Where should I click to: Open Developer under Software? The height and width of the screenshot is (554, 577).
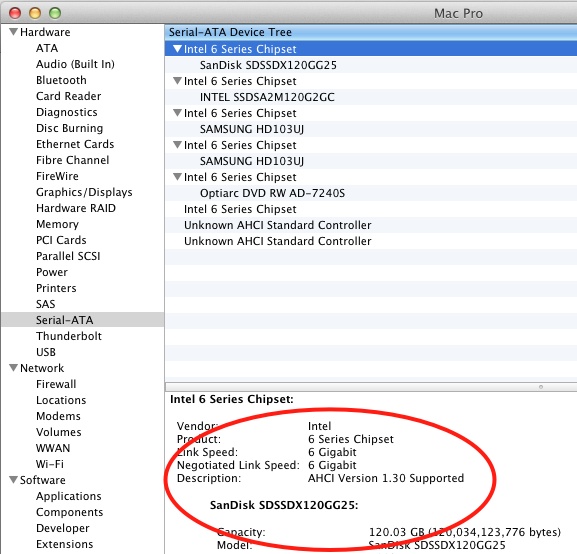pos(63,528)
